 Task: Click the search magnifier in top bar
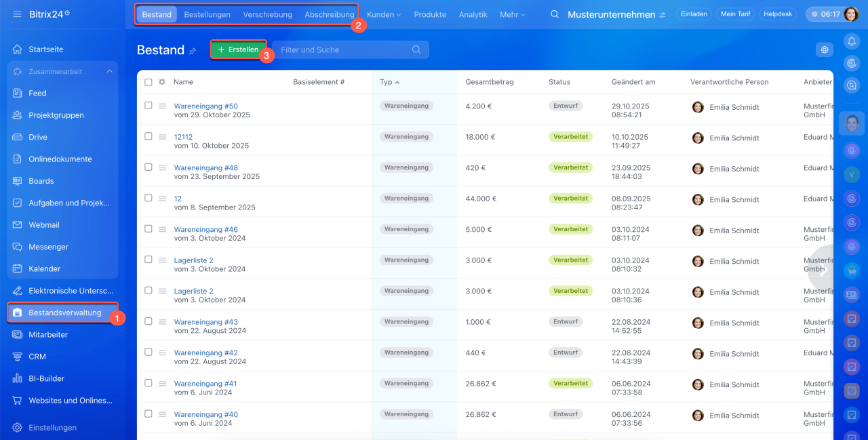click(555, 14)
